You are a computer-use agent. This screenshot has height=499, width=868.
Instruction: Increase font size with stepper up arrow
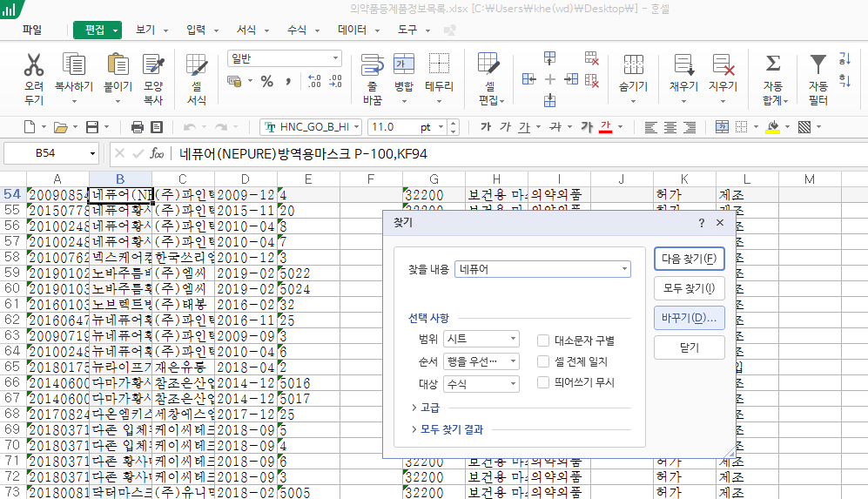(x=454, y=124)
